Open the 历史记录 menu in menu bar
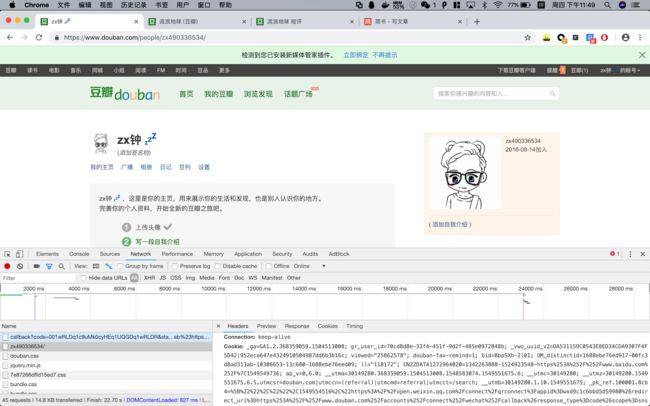 (x=133, y=5)
